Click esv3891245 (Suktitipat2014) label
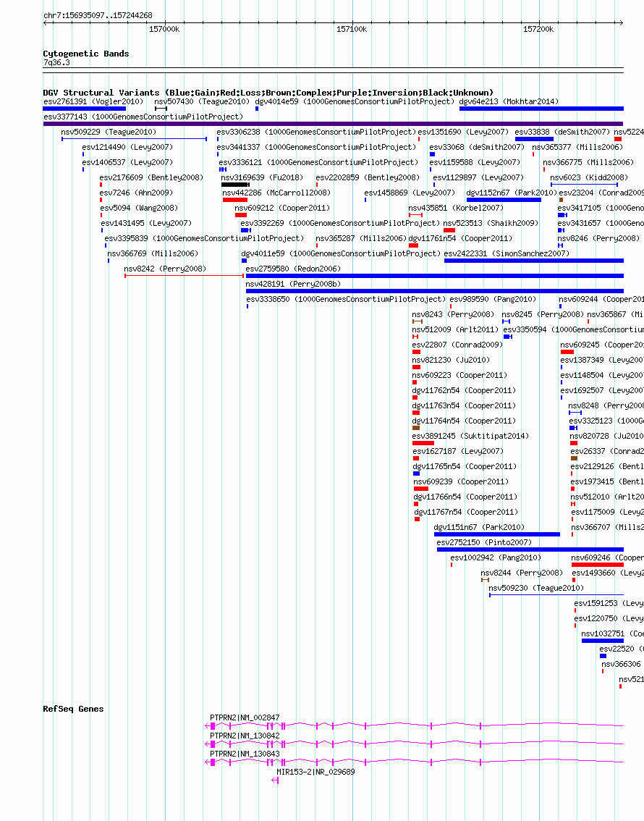 tap(471, 436)
